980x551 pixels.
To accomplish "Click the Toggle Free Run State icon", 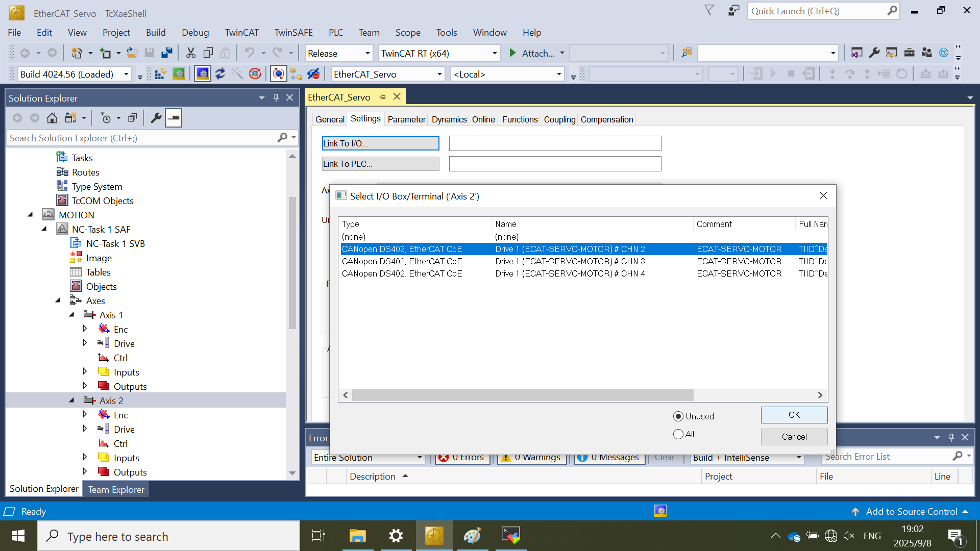I will point(255,74).
